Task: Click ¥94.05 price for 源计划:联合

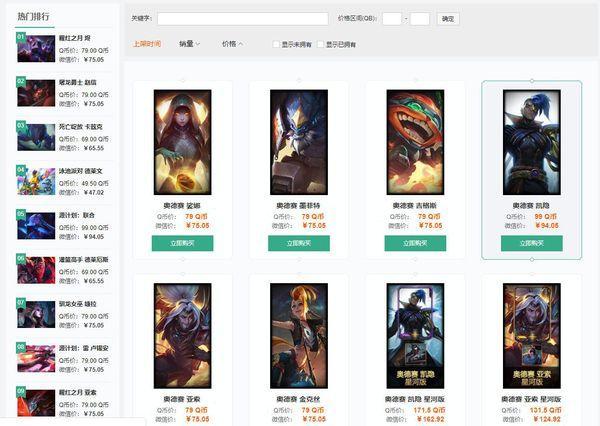Action: point(94,237)
